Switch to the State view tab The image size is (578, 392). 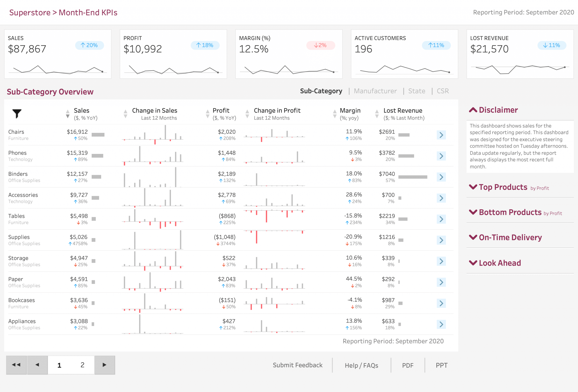click(x=417, y=91)
